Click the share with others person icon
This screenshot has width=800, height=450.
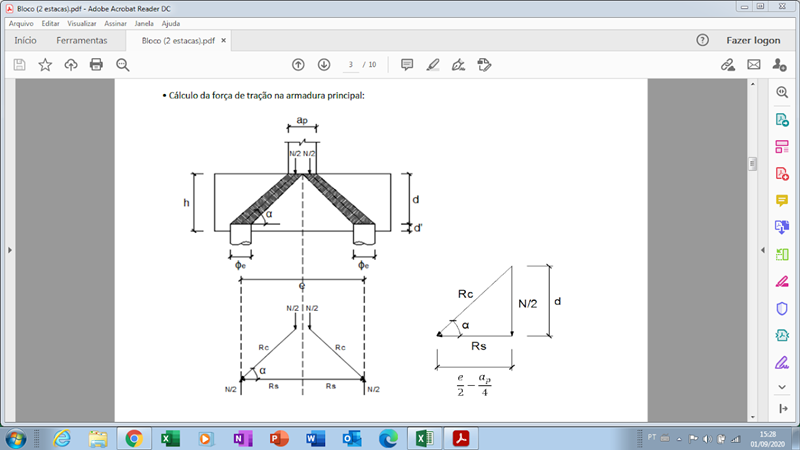click(779, 65)
